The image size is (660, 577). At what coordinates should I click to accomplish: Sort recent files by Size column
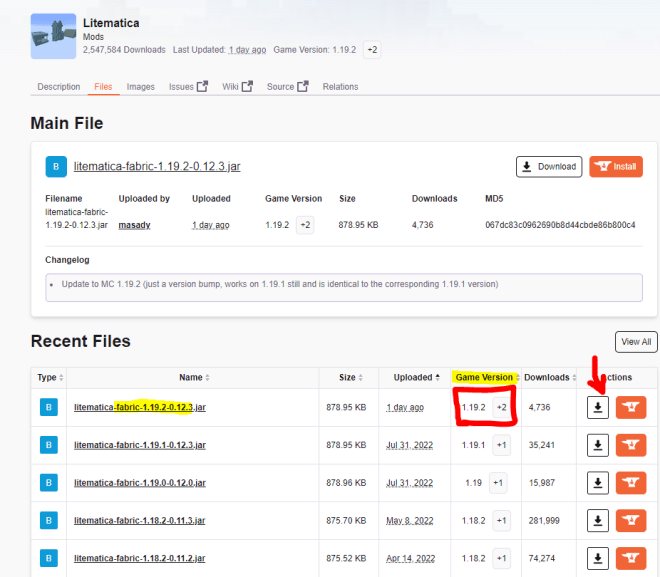point(351,378)
